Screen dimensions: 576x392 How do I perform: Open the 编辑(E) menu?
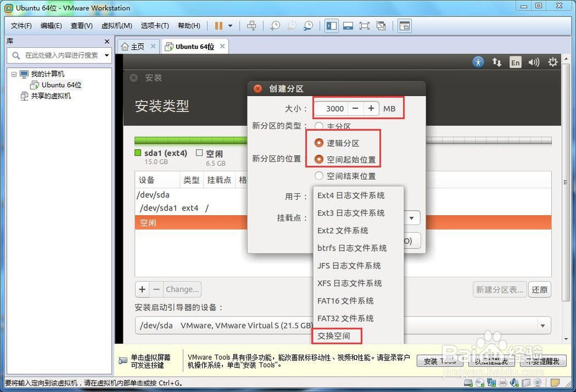pos(51,26)
